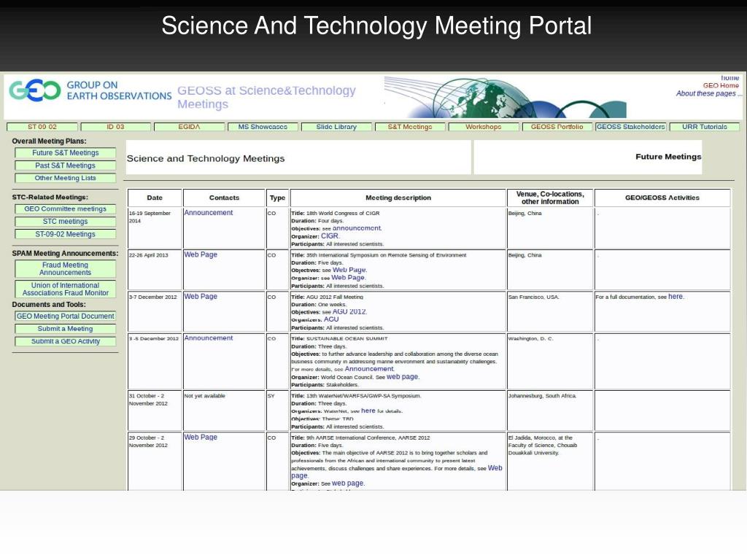747x560 pixels.
Task: Open Fraud Meeting Announcements
Action: point(65,268)
